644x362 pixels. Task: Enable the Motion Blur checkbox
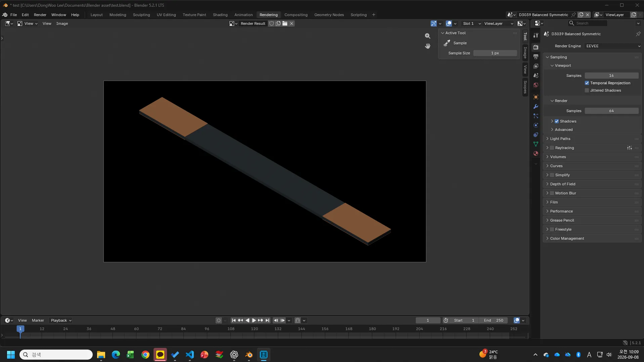click(552, 193)
